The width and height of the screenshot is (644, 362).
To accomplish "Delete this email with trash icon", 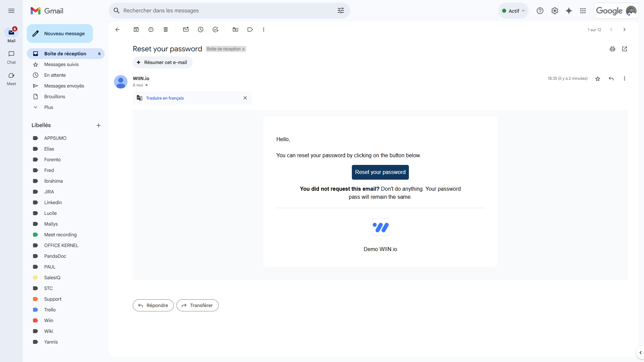I will [166, 29].
